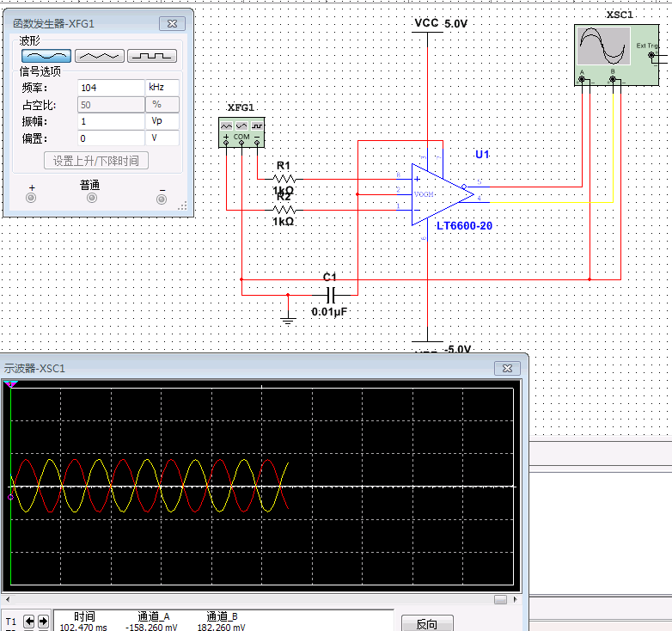Image resolution: width=672 pixels, height=631 pixels.
Task: Select the square wave waveform button
Action: point(152,56)
